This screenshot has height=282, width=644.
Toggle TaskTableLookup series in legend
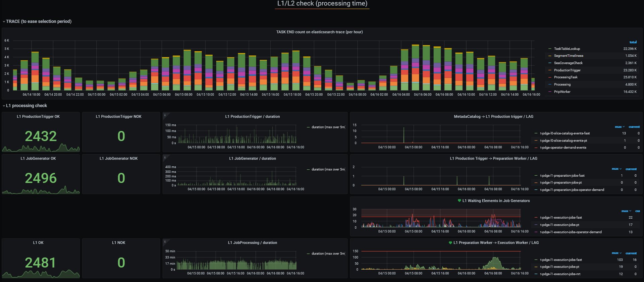[567, 49]
